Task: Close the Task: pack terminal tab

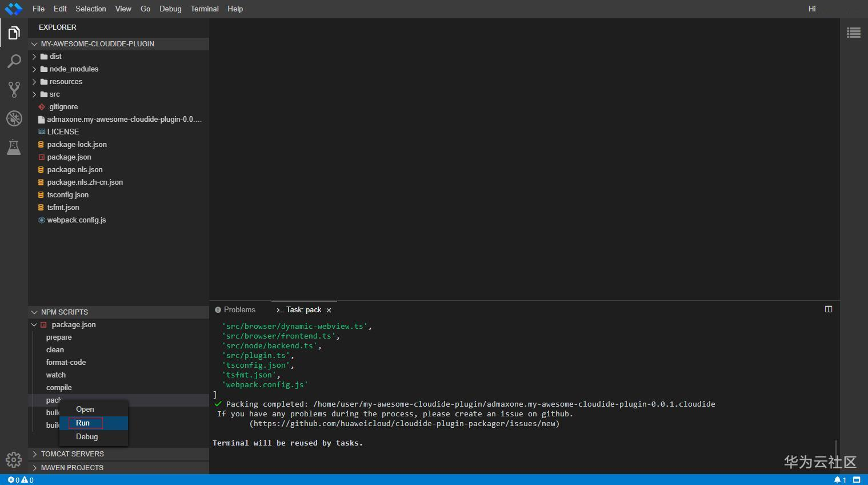Action: (329, 310)
